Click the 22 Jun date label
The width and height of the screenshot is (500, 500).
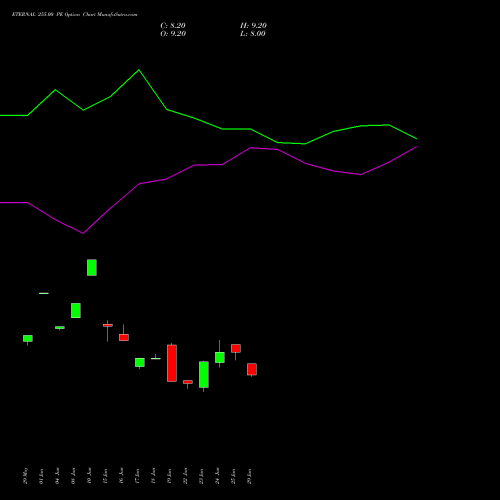coord(185,476)
